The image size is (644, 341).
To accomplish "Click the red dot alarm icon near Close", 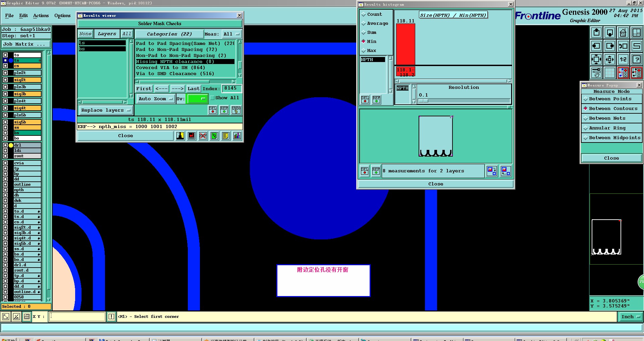I will pos(192,136).
